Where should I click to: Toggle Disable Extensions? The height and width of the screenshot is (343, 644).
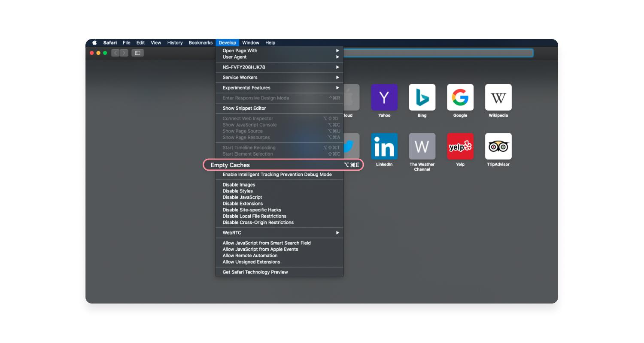pyautogui.click(x=279, y=204)
